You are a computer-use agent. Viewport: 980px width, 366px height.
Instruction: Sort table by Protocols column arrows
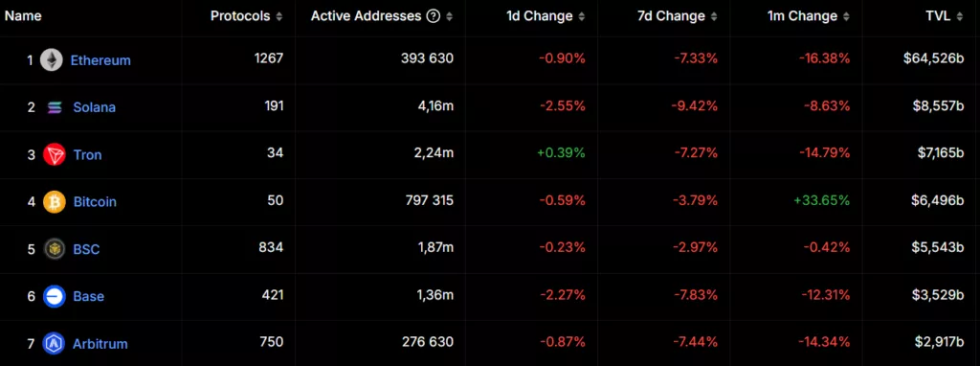279,17
